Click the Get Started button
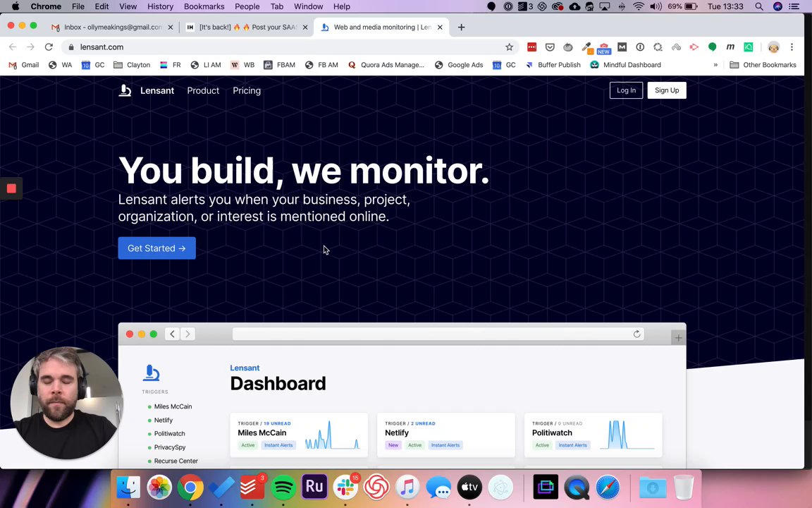The image size is (812, 508). [x=157, y=248]
